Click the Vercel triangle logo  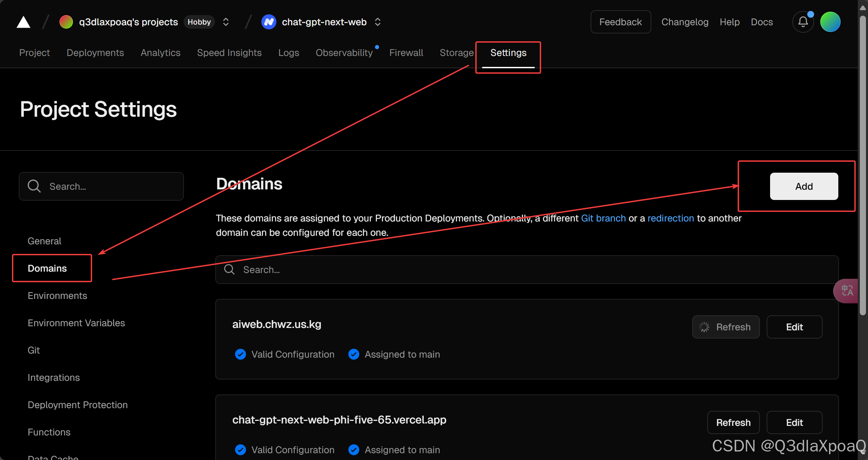pyautogui.click(x=24, y=22)
